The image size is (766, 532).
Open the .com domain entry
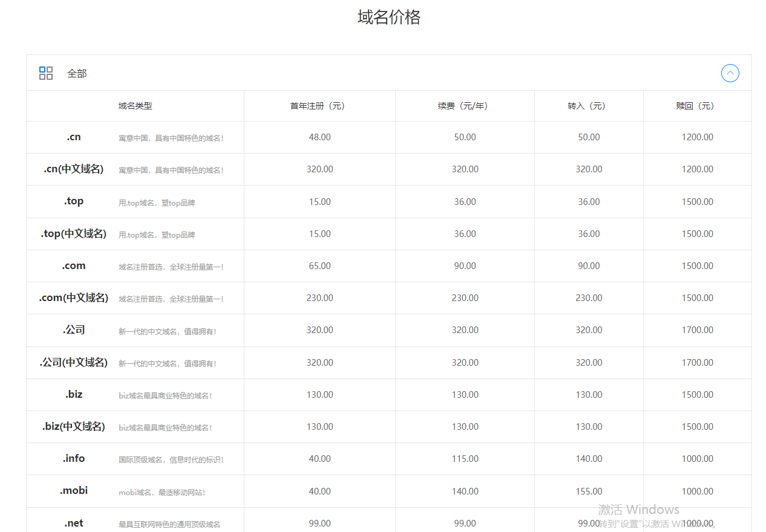pyautogui.click(x=74, y=266)
